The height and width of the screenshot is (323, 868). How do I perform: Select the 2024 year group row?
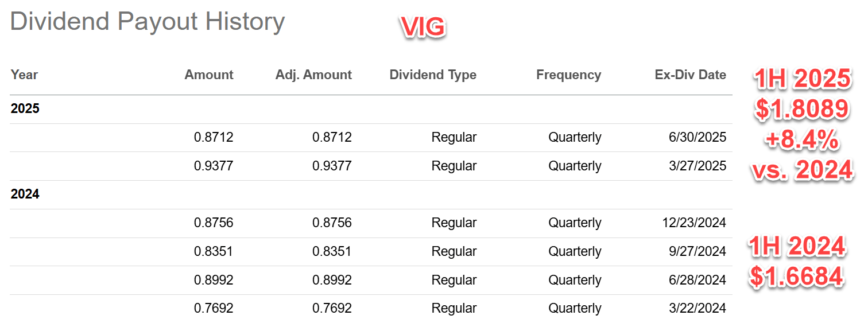(x=25, y=194)
